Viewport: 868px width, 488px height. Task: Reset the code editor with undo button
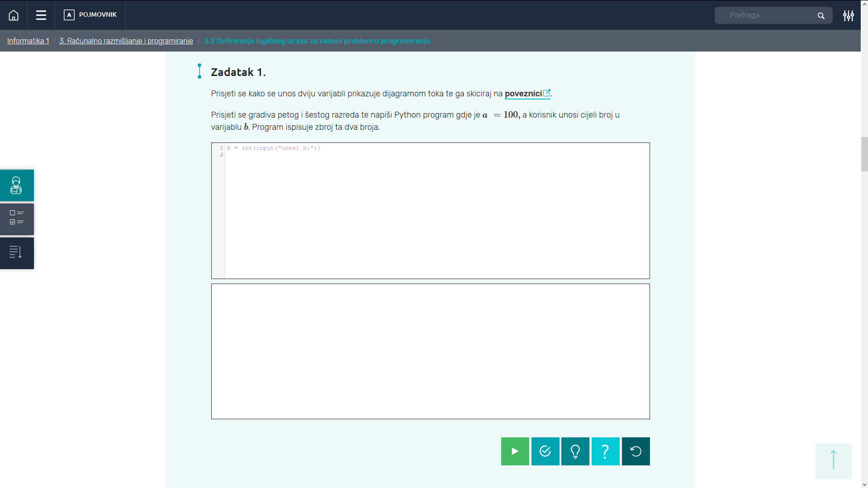click(636, 451)
